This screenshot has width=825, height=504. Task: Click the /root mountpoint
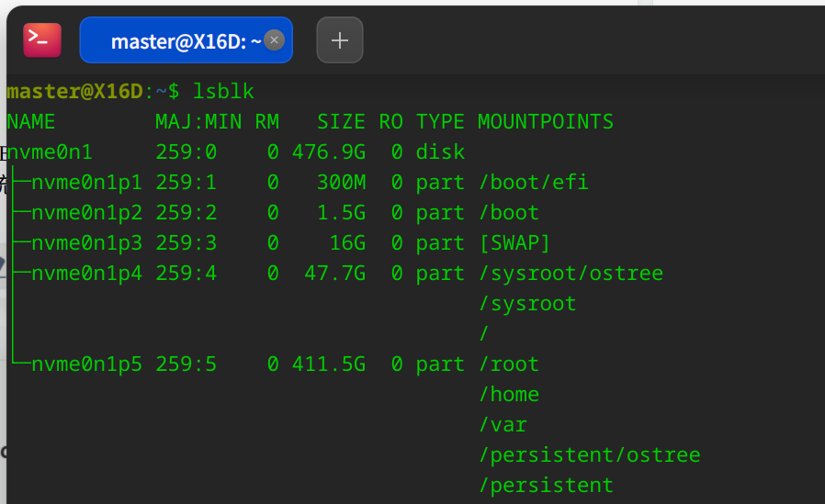pyautogui.click(x=509, y=364)
